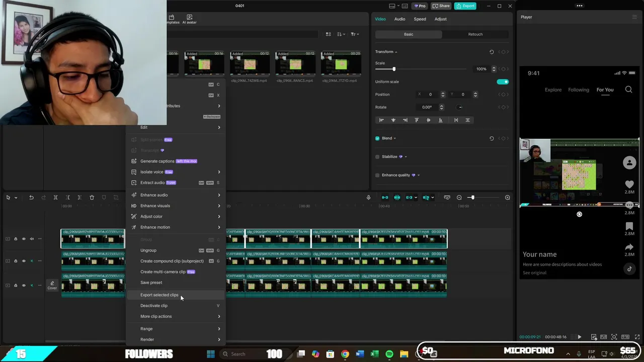
Task: Expand Enhance visuals submenu
Action: coord(175,206)
